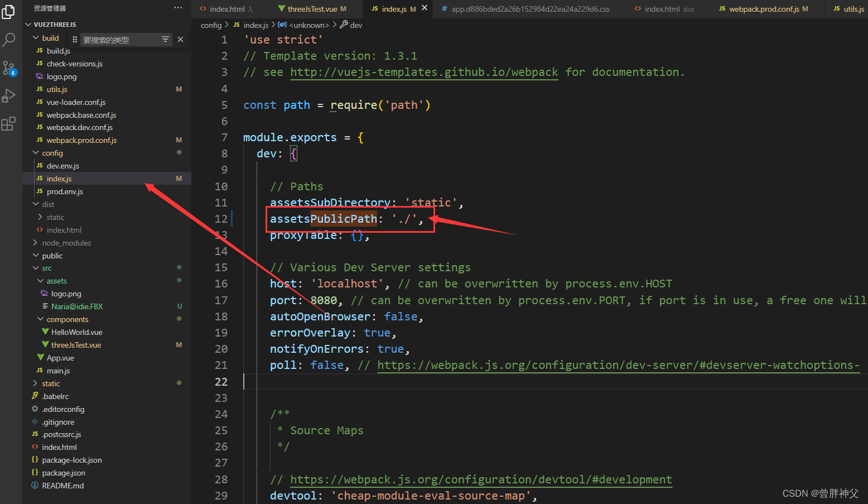The height and width of the screenshot is (504, 868).
Task: Collapse the dist folder
Action: (x=48, y=204)
